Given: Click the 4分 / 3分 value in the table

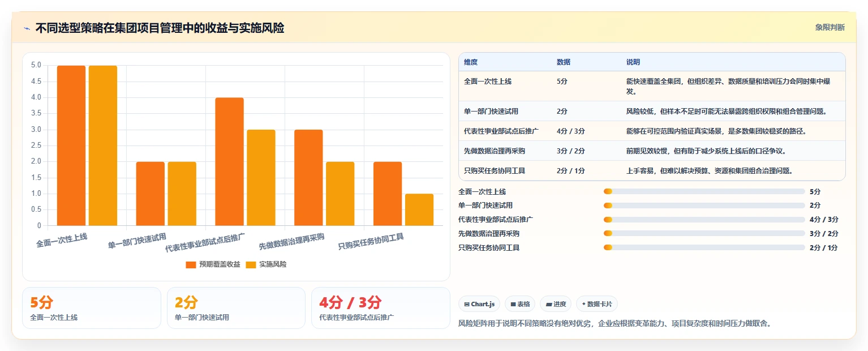Looking at the screenshot, I should pos(571,131).
